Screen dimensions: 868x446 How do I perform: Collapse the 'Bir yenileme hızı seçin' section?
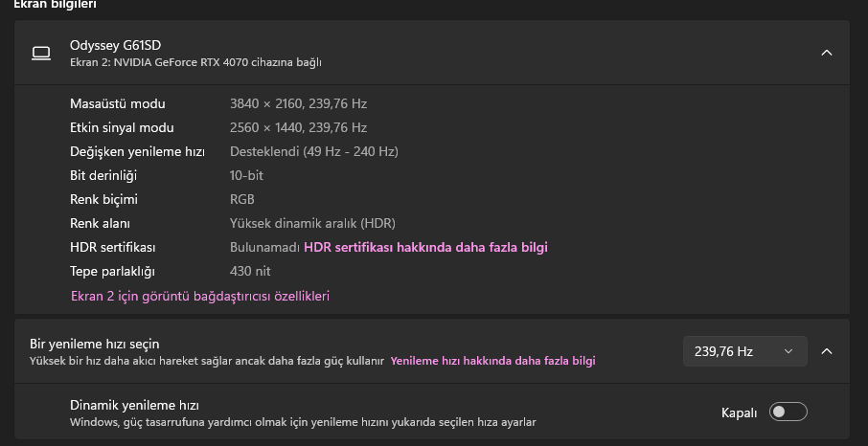click(x=827, y=351)
